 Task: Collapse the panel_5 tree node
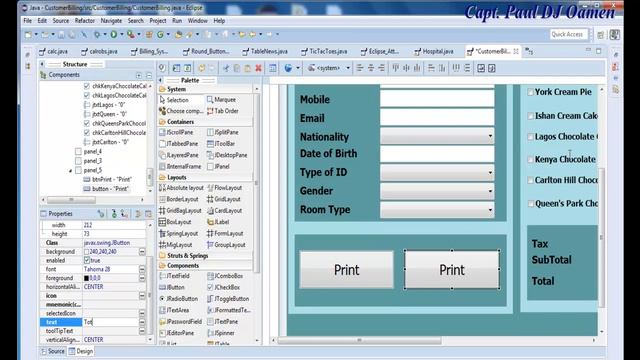70,171
